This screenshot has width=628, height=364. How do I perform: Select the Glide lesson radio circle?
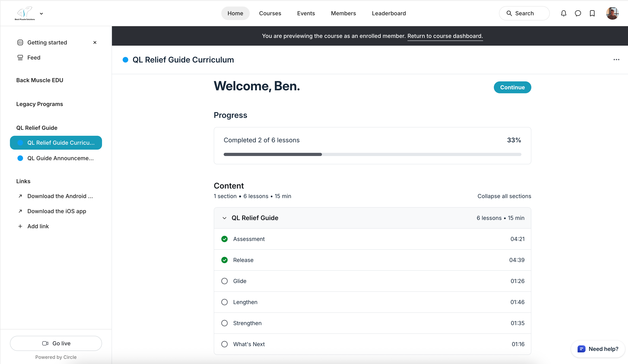tap(224, 281)
